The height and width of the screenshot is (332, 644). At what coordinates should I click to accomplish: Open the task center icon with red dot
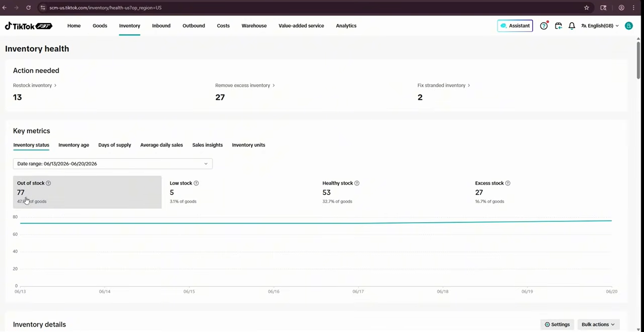[558, 26]
